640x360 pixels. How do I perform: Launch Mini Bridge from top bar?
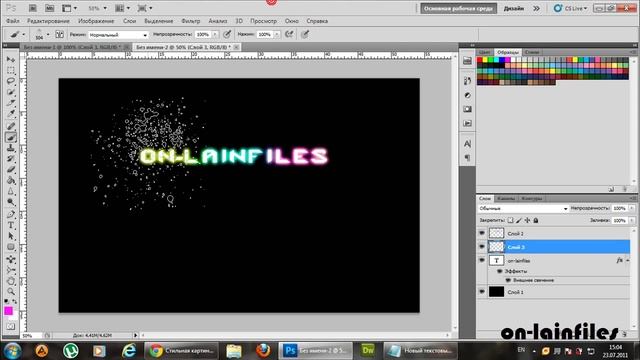[49, 8]
